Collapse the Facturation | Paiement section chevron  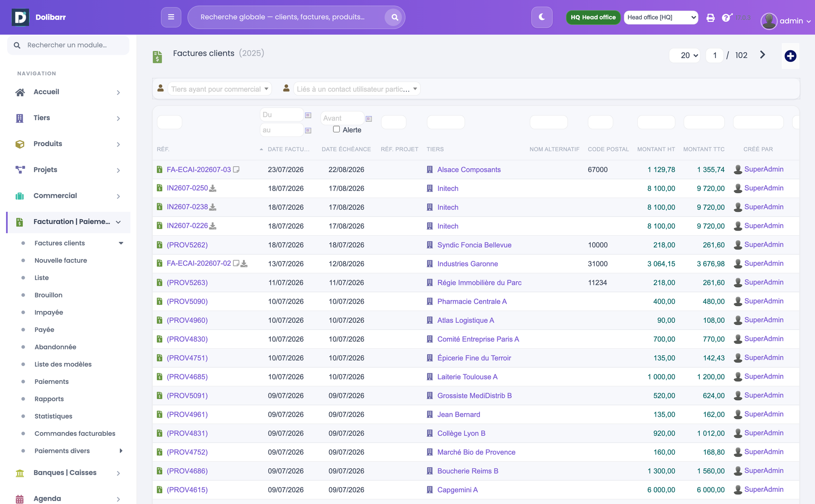119,222
